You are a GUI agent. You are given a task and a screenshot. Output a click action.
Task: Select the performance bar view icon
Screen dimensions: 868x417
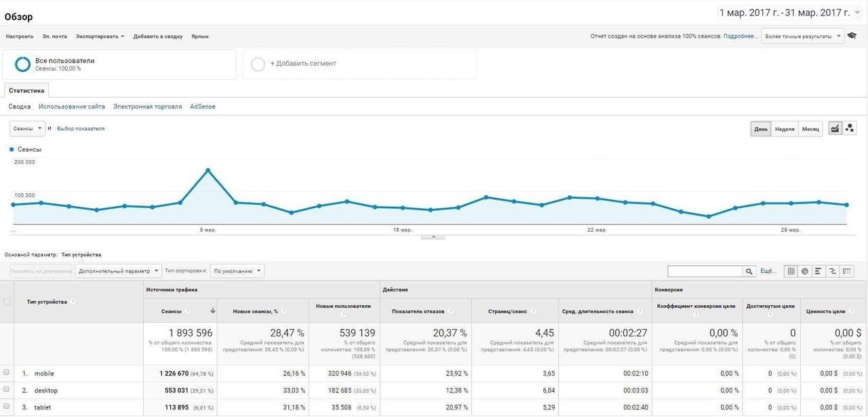coord(818,271)
